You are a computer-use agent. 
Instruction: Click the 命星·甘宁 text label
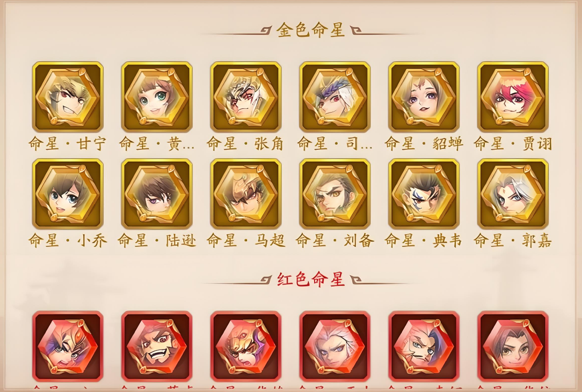[67, 144]
